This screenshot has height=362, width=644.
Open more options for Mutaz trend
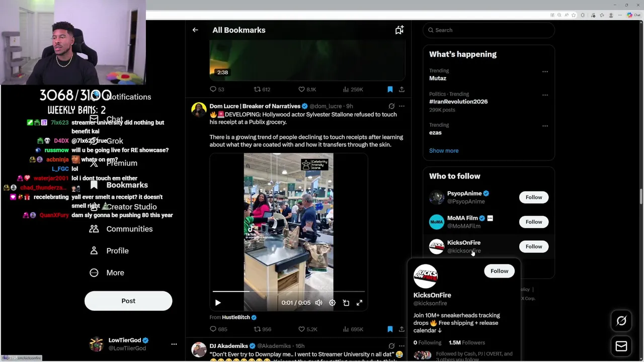tap(545, 72)
